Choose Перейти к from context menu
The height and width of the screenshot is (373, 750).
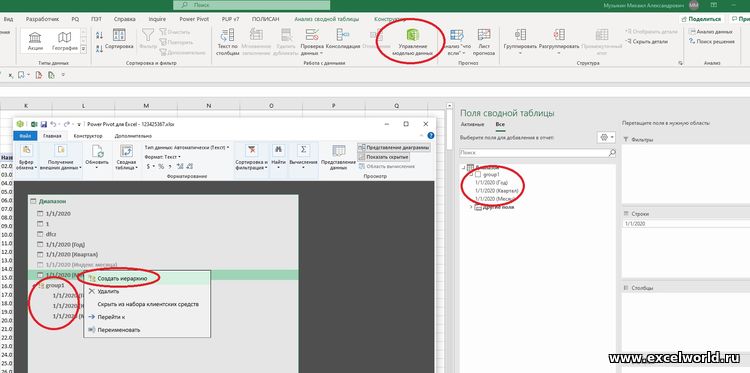[147, 317]
